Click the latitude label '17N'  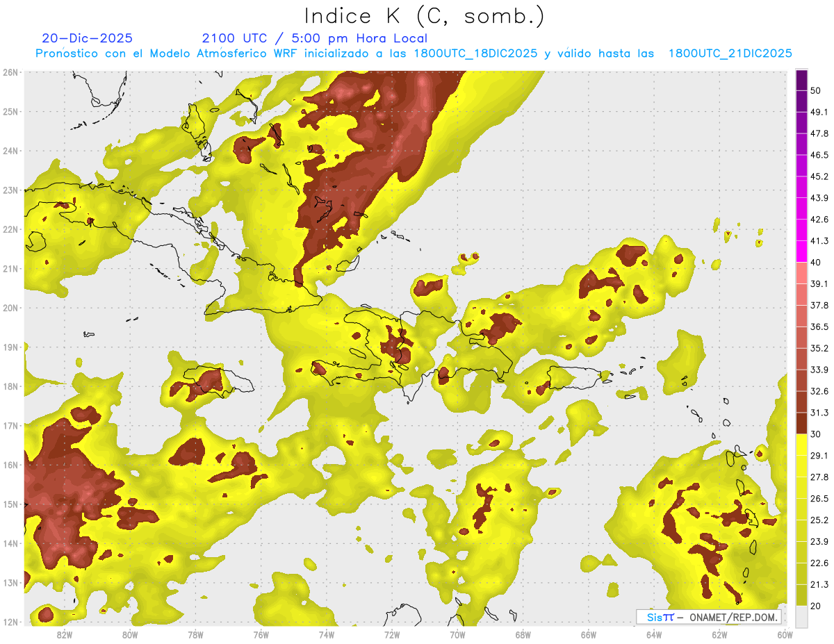pyautogui.click(x=10, y=426)
